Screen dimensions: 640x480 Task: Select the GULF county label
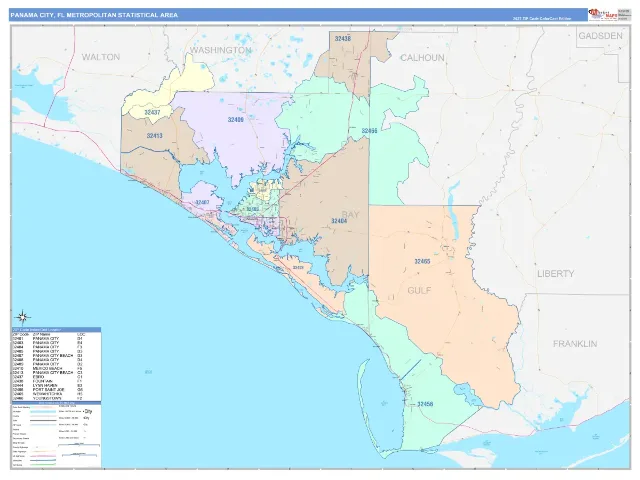tap(419, 290)
